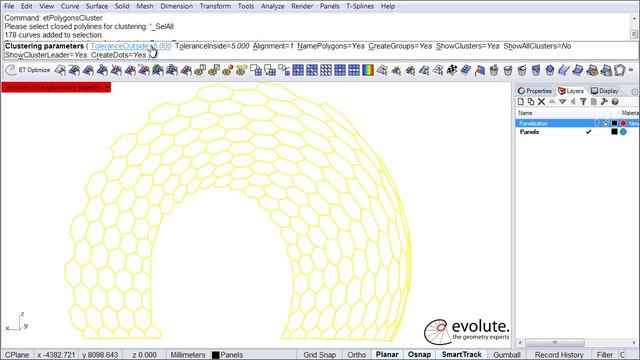This screenshot has height=360, width=640.
Task: Toggle ShowClusters=Yes option
Action: 468,46
